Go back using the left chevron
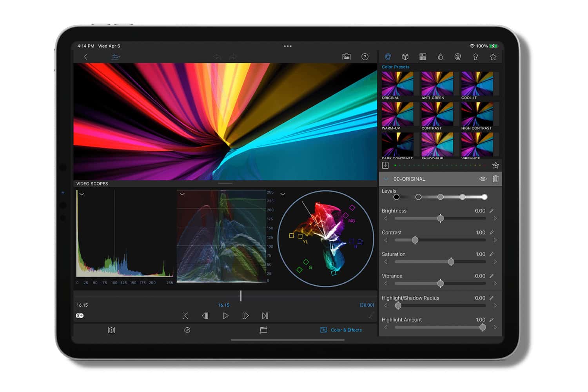Screen dimensions: 588x392 (x=85, y=57)
